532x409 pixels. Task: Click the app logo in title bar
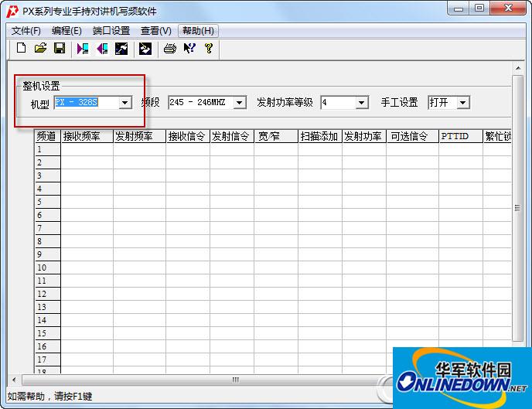12,11
